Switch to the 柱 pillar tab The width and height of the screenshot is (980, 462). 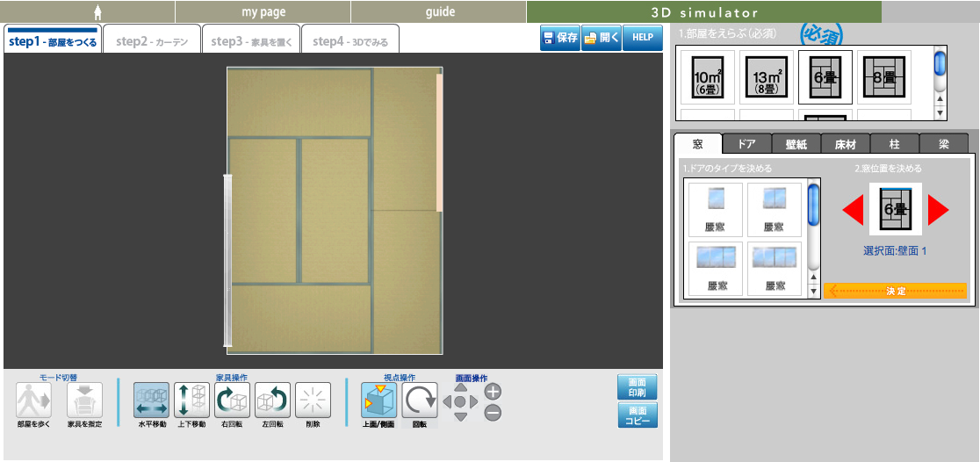point(894,144)
